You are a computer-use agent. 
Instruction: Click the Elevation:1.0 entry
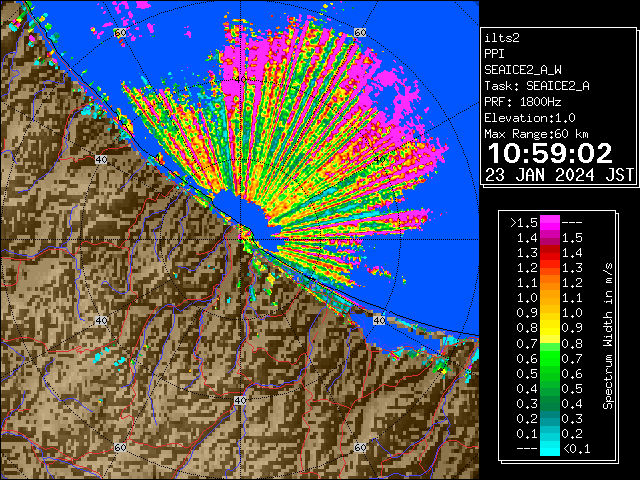pyautogui.click(x=530, y=118)
